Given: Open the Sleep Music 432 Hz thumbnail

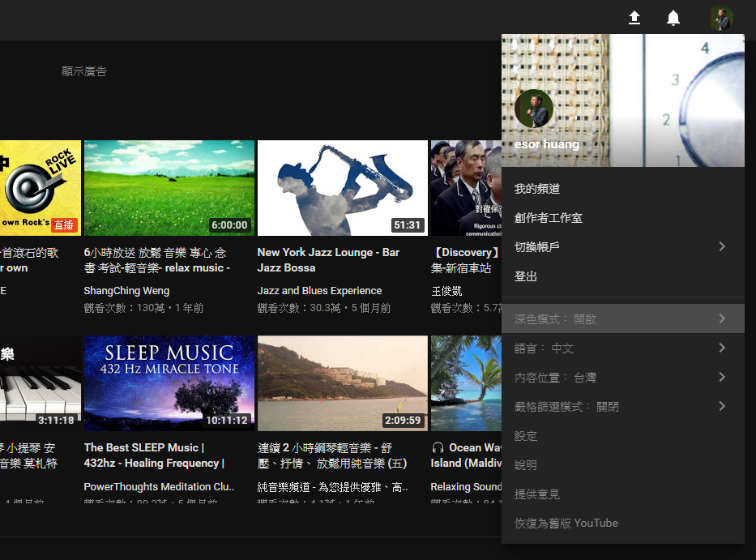Looking at the screenshot, I should point(169,383).
